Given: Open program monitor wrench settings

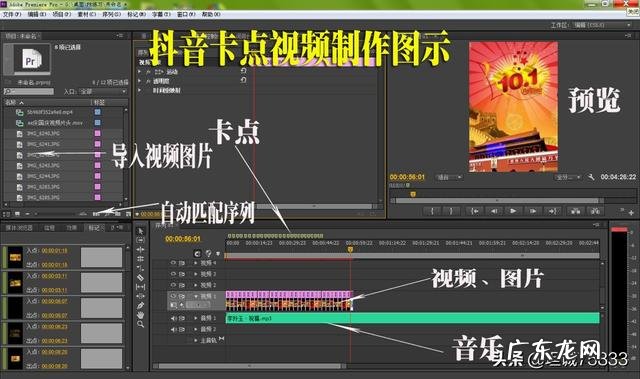Looking at the screenshot, I should [x=591, y=177].
